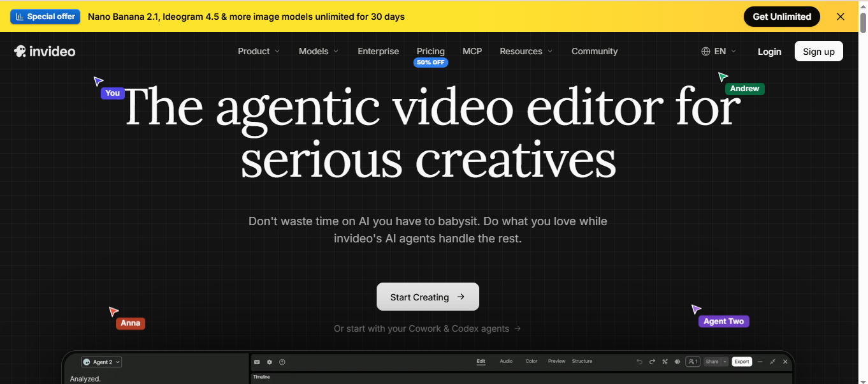
Task: Open the MCP page
Action: click(x=472, y=51)
